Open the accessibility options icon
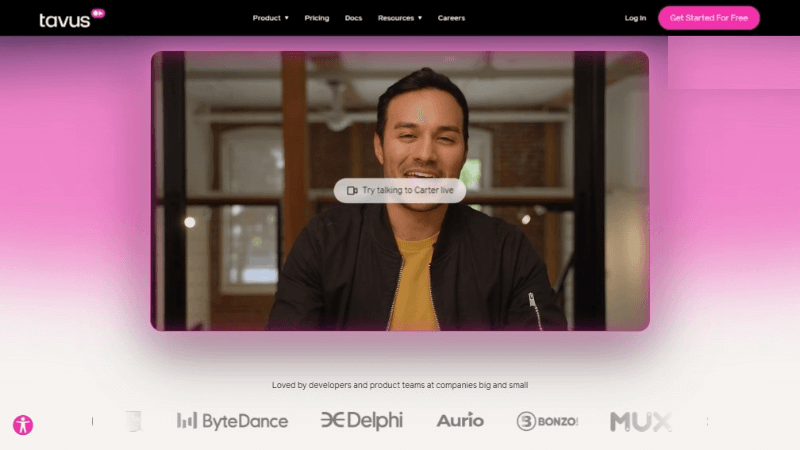This screenshot has width=800, height=450. point(23,425)
